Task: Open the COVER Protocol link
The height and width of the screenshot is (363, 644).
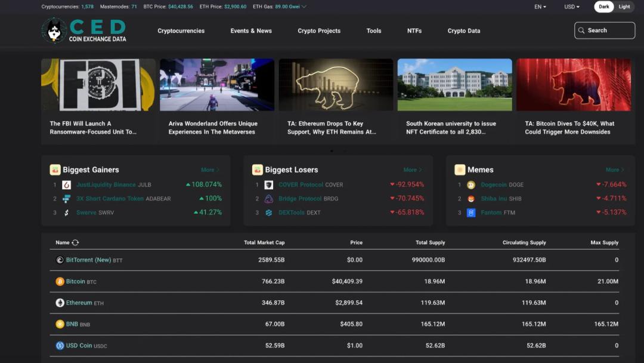Action: click(x=301, y=185)
